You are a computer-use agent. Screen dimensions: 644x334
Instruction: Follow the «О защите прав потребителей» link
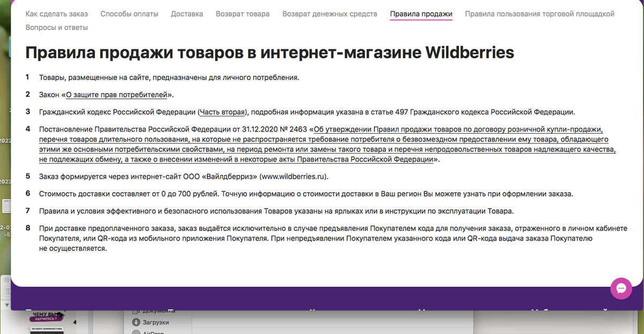(x=117, y=95)
